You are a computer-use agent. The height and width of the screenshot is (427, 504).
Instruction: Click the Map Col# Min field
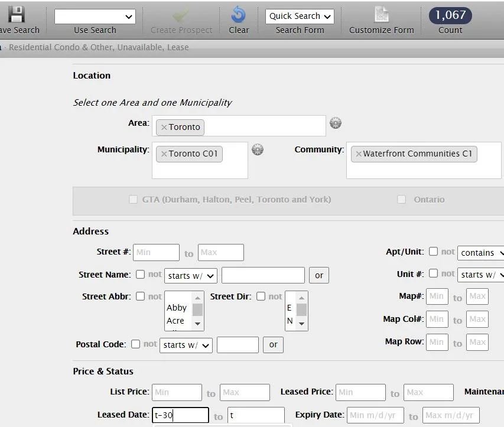437,320
